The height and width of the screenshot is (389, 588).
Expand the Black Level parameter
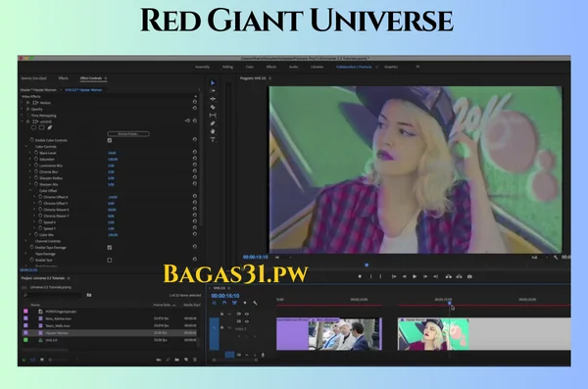[x=30, y=153]
